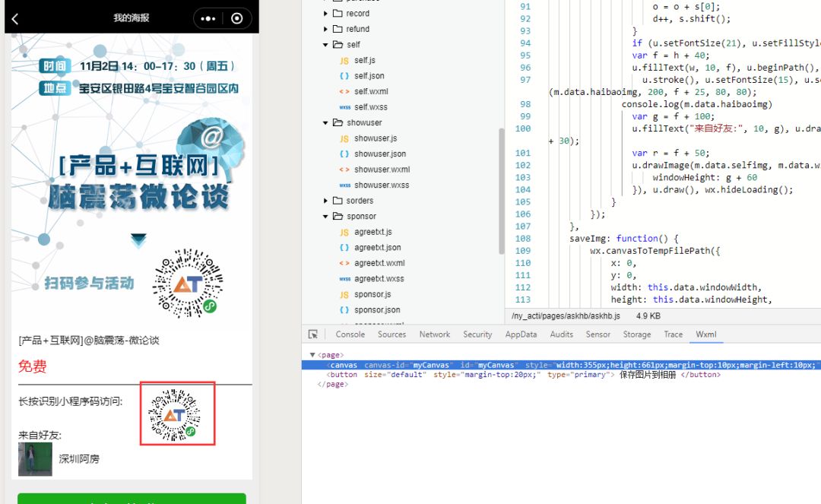Switch to the Network tab
The image size is (821, 504).
[435, 334]
